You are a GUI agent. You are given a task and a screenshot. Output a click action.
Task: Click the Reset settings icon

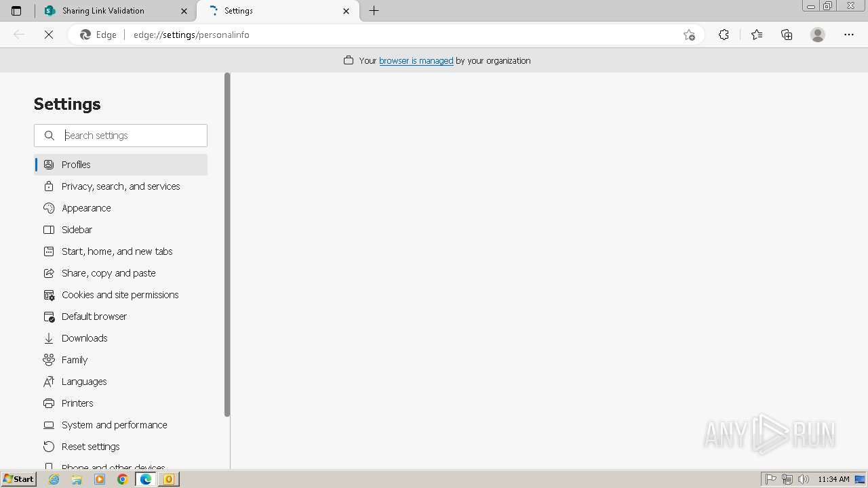49,447
